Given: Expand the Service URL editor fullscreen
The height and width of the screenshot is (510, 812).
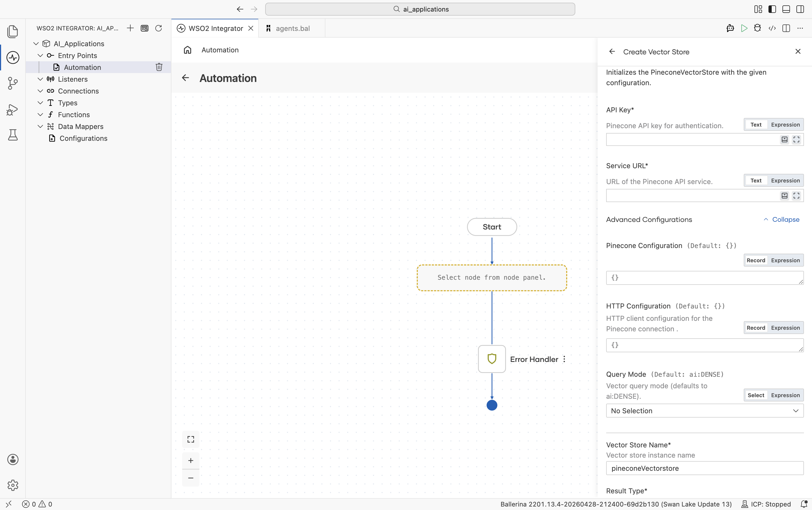Looking at the screenshot, I should pos(796,196).
